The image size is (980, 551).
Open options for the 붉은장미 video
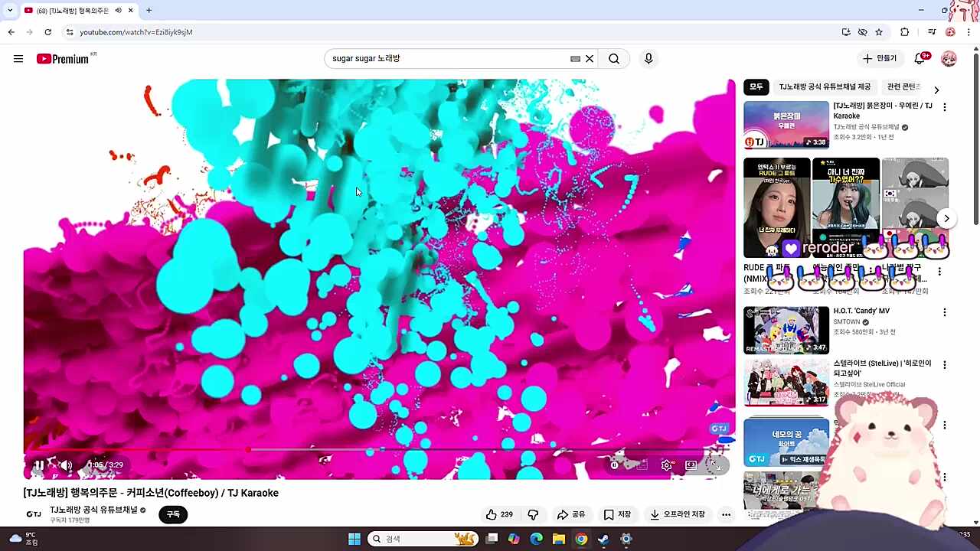pyautogui.click(x=945, y=108)
